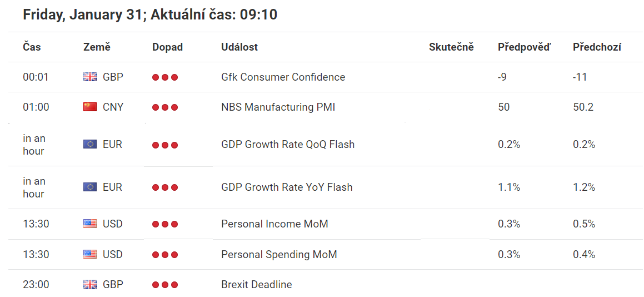Click the US flag for Personal Spending MoM

[x=90, y=254]
